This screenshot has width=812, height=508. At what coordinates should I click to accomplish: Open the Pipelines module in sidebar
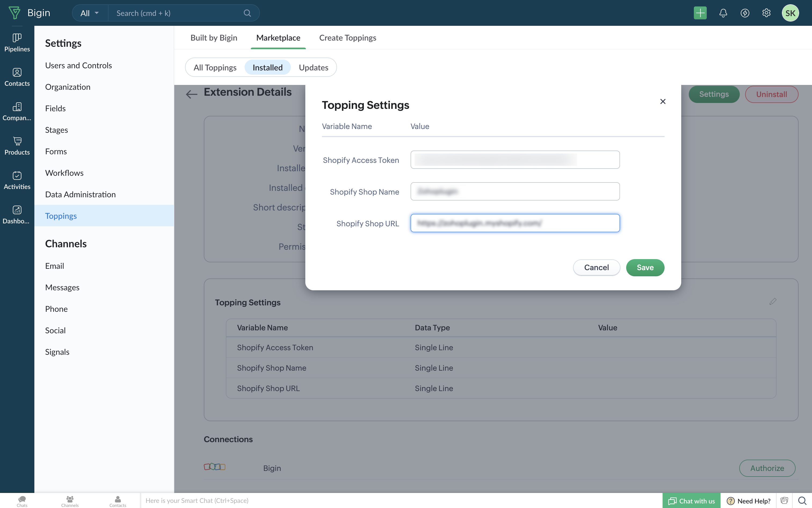[17, 43]
